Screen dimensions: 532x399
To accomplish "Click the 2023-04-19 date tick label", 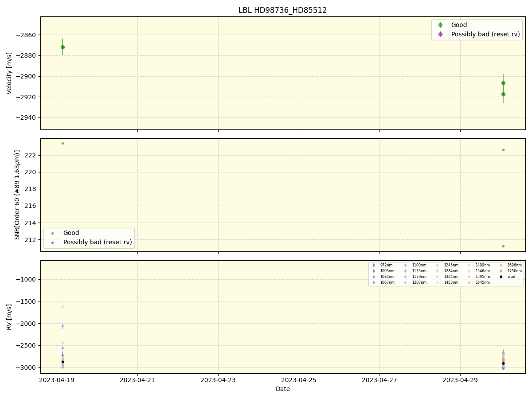I will pos(57,380).
